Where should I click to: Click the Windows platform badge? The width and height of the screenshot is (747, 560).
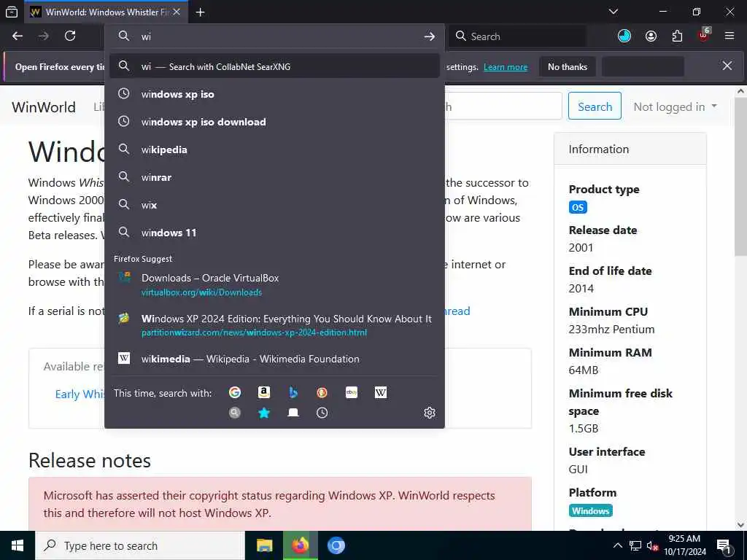tap(590, 510)
